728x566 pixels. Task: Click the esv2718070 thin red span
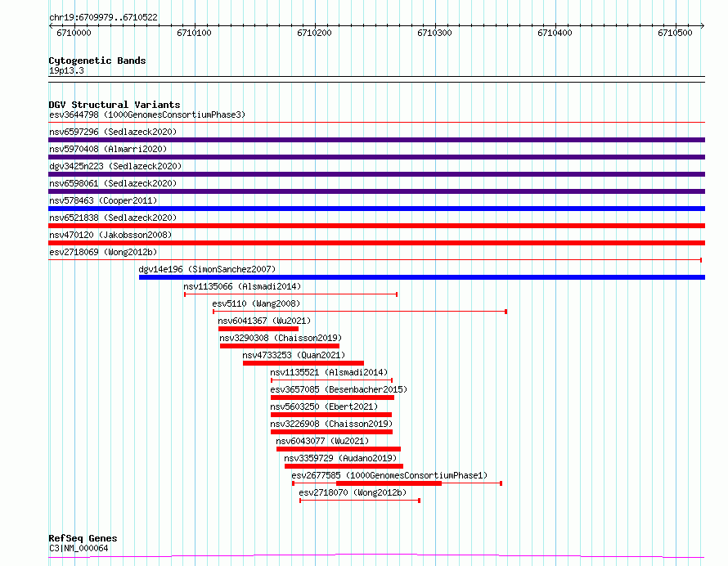pyautogui.click(x=360, y=501)
